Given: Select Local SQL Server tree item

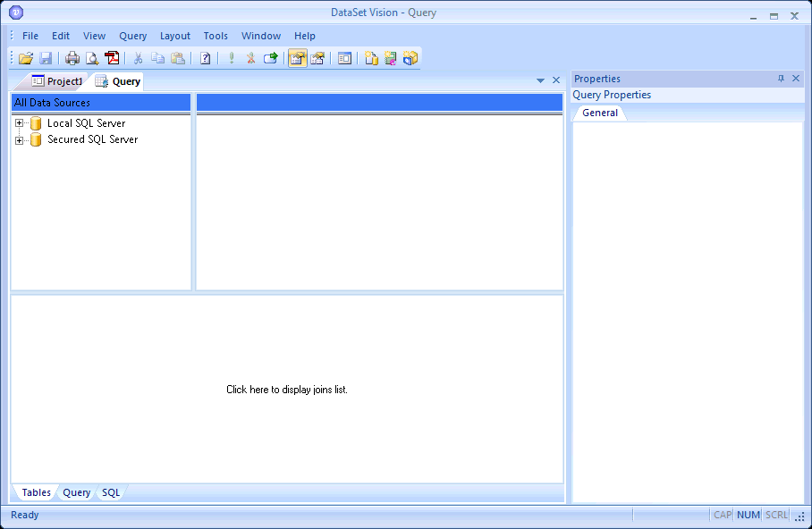Looking at the screenshot, I should [86, 123].
